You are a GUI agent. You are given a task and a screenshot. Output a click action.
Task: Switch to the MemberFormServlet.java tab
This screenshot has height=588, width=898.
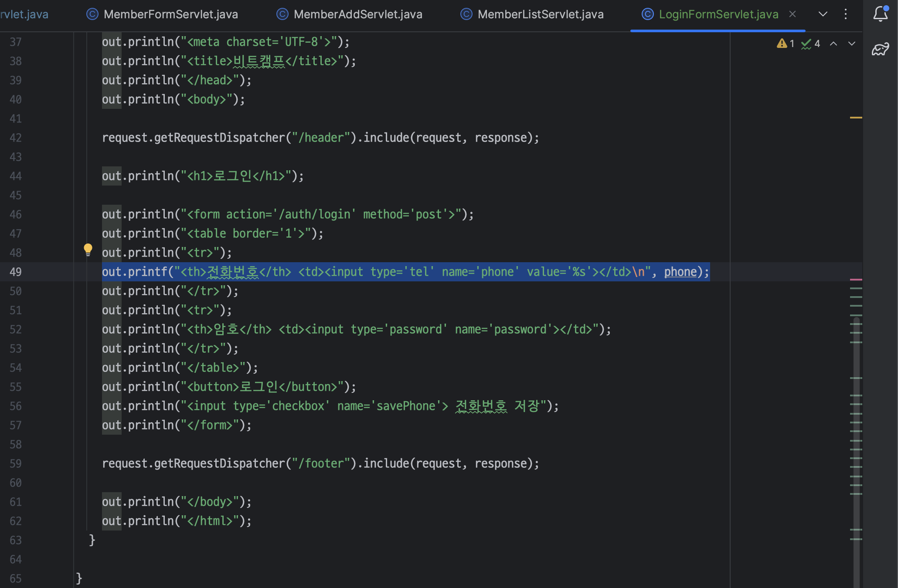(170, 14)
